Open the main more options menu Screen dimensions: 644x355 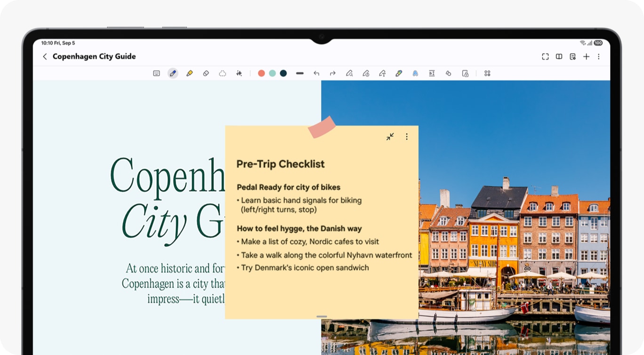[x=599, y=56]
